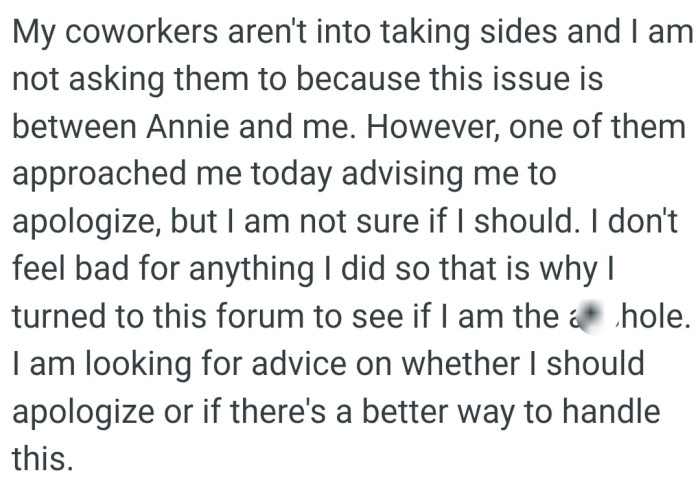Click the word sides

[x=518, y=32]
